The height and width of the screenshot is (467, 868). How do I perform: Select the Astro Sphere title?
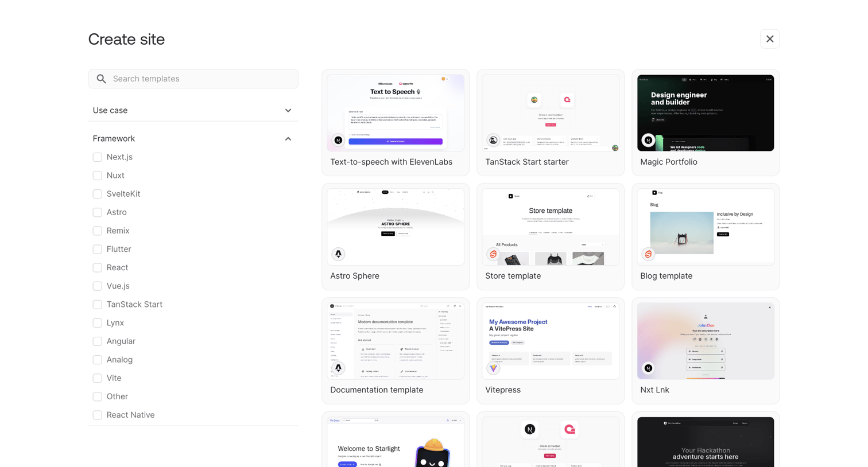coord(355,276)
